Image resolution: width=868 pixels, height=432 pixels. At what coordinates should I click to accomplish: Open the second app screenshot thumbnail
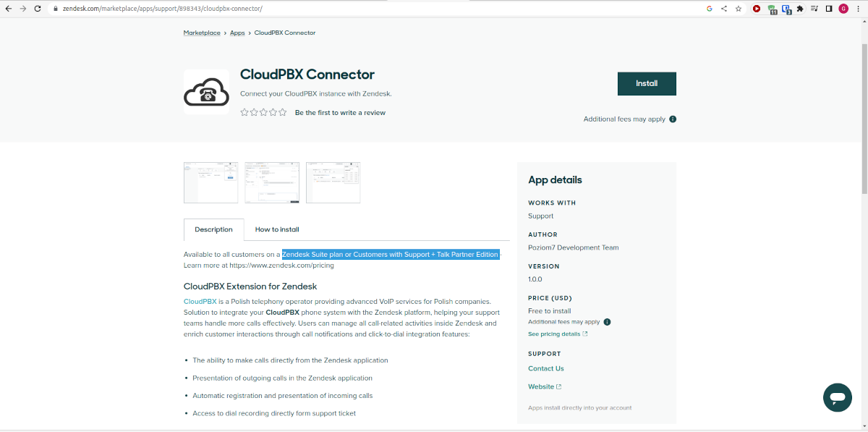pos(272,182)
